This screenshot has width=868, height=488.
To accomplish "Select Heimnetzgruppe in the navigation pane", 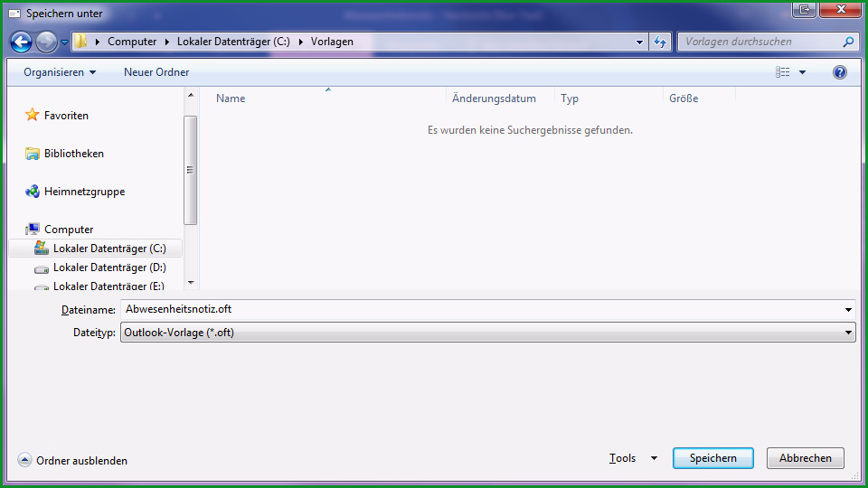I will (x=84, y=192).
